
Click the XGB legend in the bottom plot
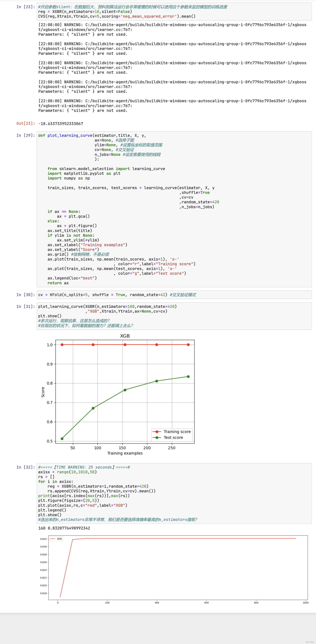point(56,539)
